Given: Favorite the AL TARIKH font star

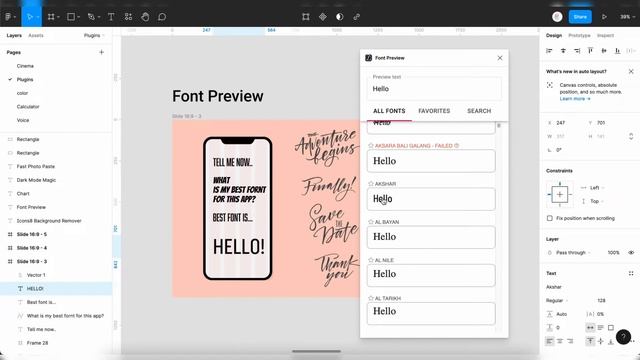Looking at the screenshot, I should tap(371, 298).
